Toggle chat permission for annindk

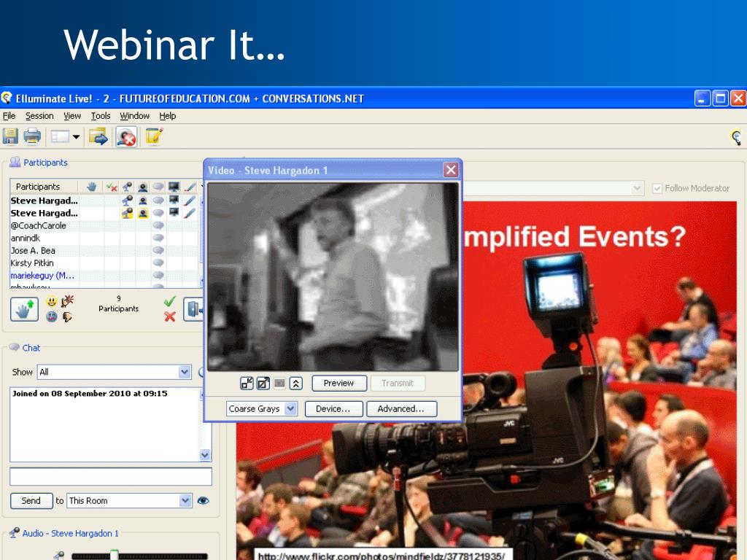click(x=158, y=238)
